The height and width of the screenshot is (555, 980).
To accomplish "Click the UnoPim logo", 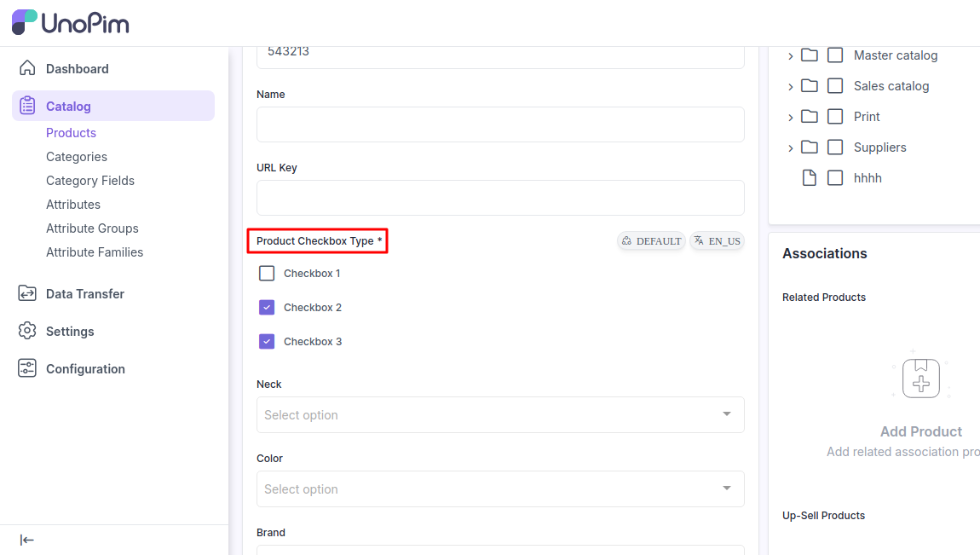I will pos(70,23).
